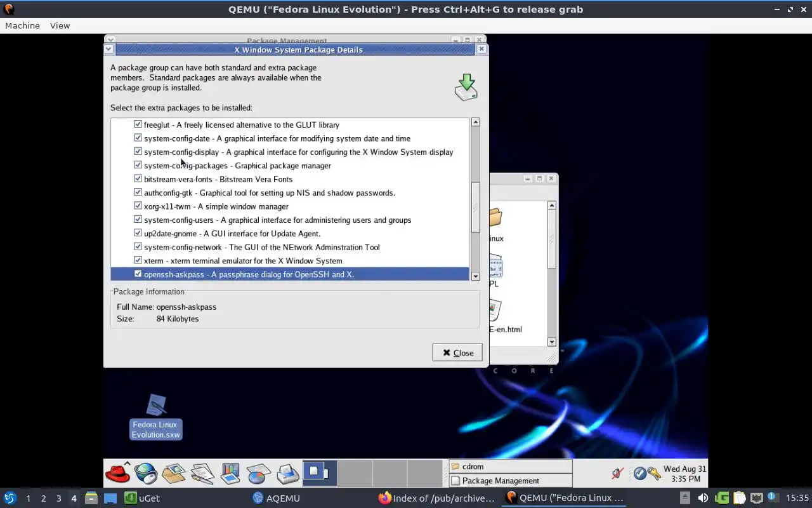Click the blue checkmark update alert icon
This screenshot has width=812, height=508.
(639, 474)
